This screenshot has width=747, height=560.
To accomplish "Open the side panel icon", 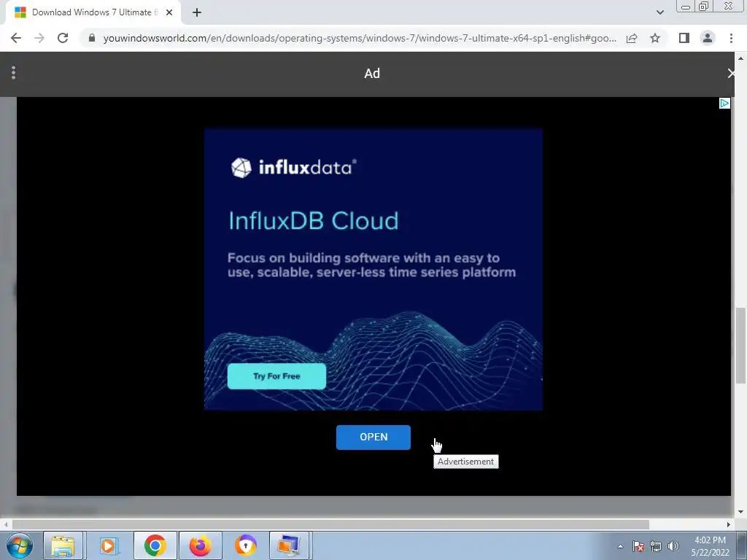I will coord(684,38).
